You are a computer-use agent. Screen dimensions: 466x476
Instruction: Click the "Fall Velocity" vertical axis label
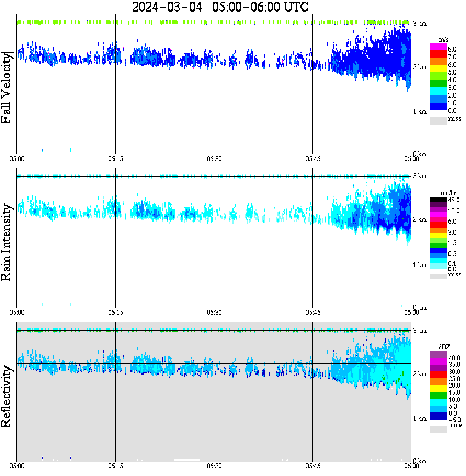[6, 88]
